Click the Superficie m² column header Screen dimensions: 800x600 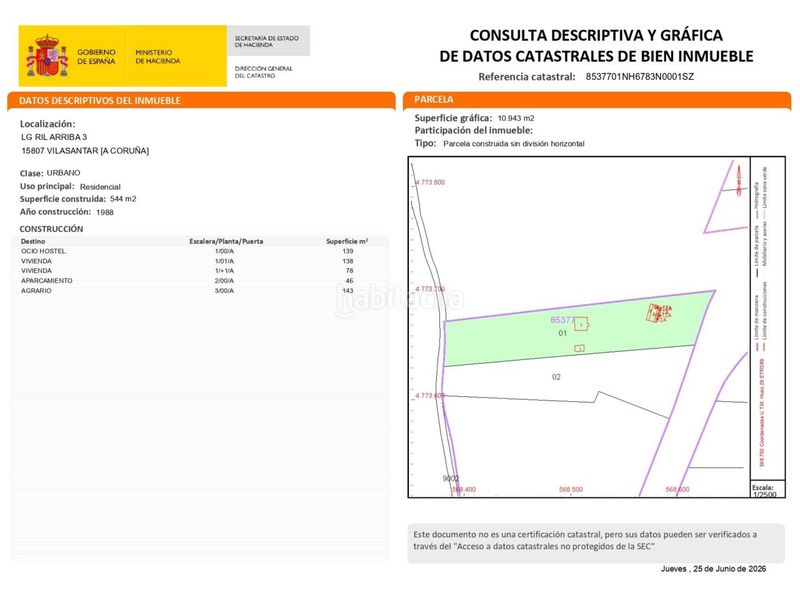(347, 241)
